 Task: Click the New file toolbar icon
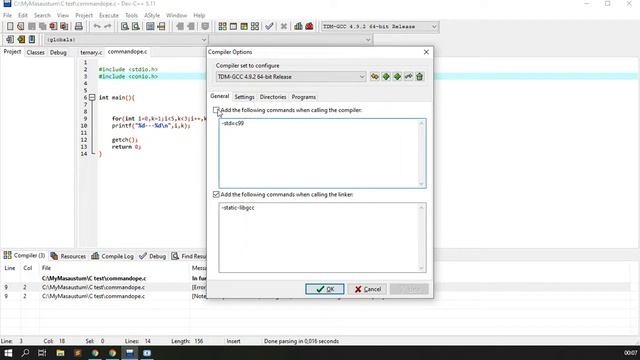point(10,27)
